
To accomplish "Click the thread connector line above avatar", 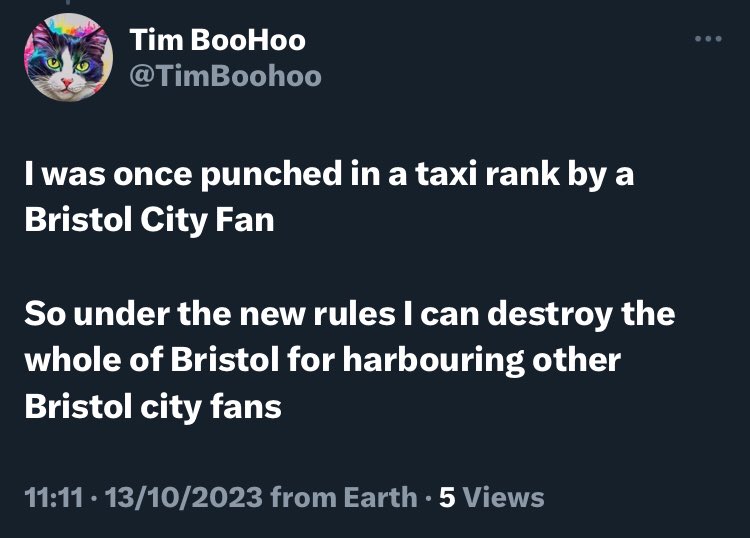I will pyautogui.click(x=68, y=2).
